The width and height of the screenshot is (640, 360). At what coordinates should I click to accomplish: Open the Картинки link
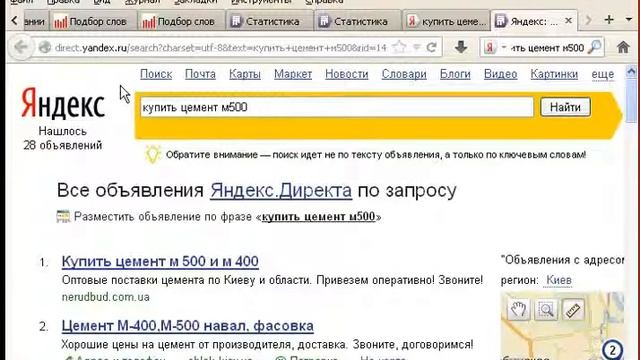point(554,74)
